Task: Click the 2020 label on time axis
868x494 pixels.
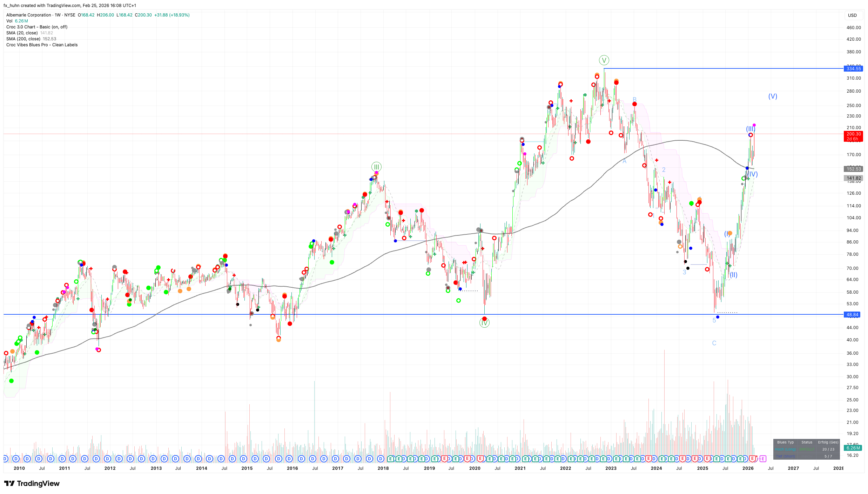Action: point(475,468)
